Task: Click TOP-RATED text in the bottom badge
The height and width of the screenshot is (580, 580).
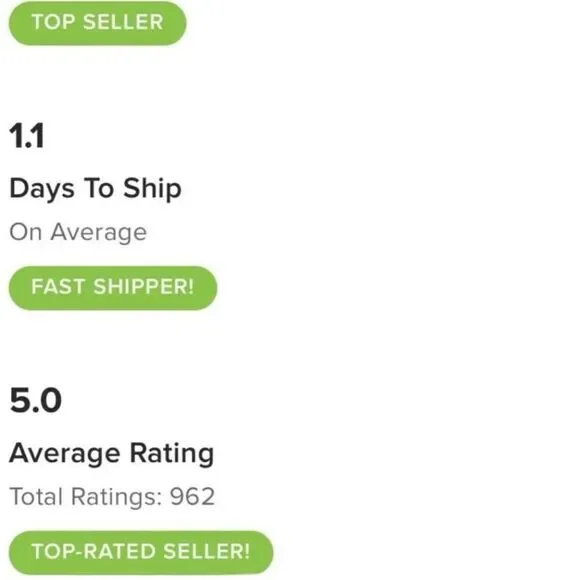Action: point(94,552)
